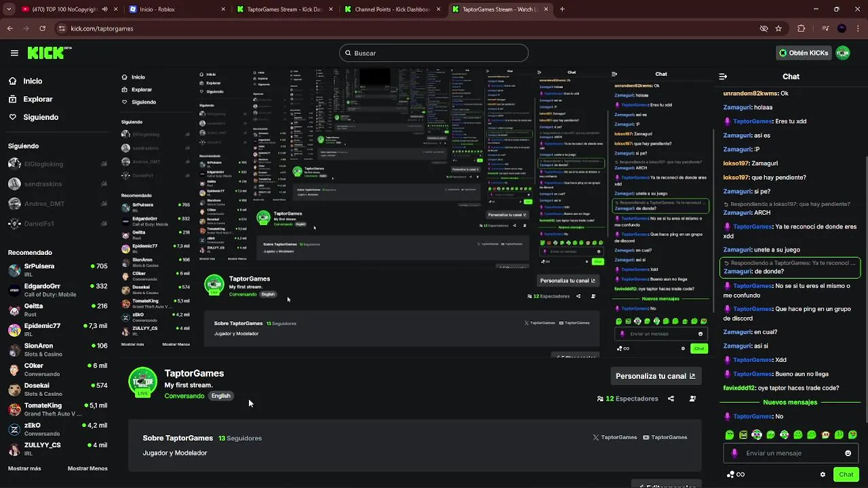Open recommended channel ZULLYY_CS
This screenshot has width=868, height=488.
[58, 449]
